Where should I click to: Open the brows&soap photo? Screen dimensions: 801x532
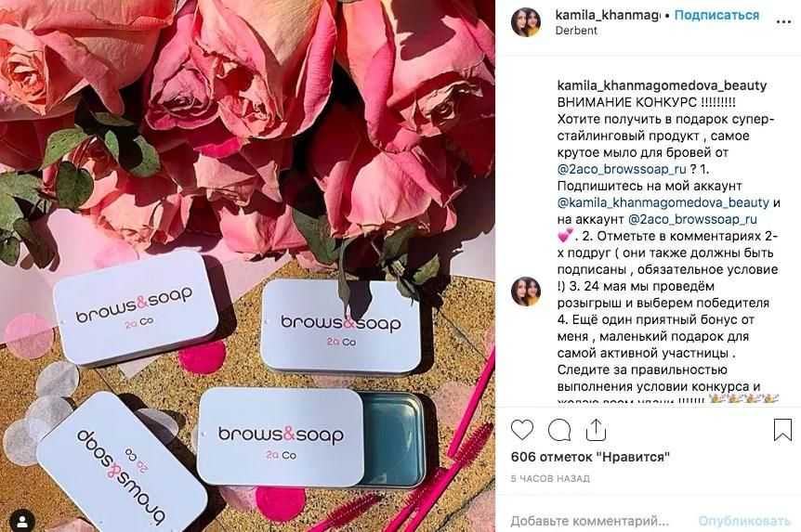point(247,266)
